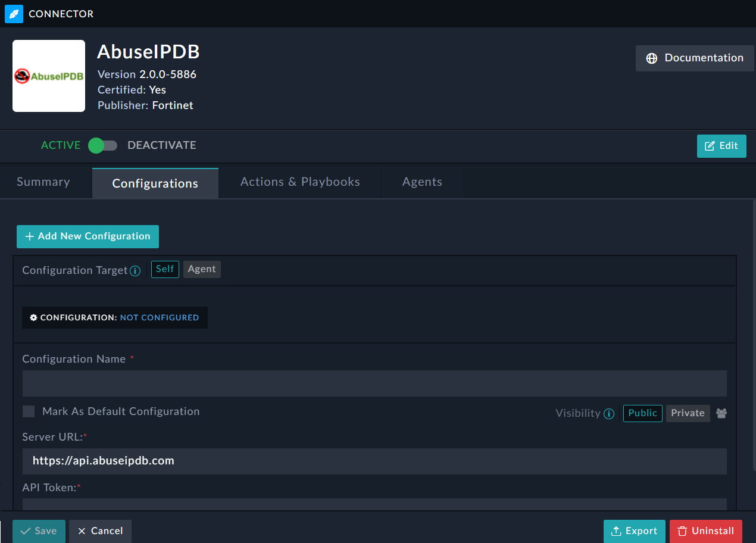Image resolution: width=756 pixels, height=543 pixels.
Task: Switch to the Agents tab
Action: (422, 182)
